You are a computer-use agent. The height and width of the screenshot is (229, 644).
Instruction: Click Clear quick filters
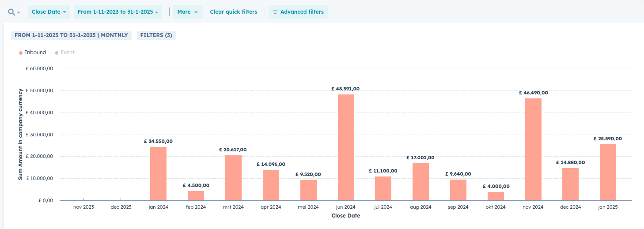coord(233,12)
